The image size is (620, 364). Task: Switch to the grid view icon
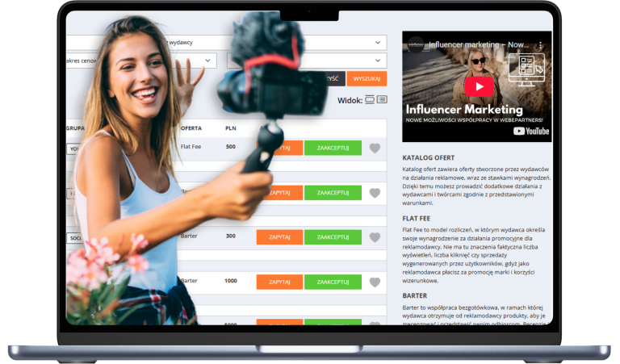click(x=370, y=100)
